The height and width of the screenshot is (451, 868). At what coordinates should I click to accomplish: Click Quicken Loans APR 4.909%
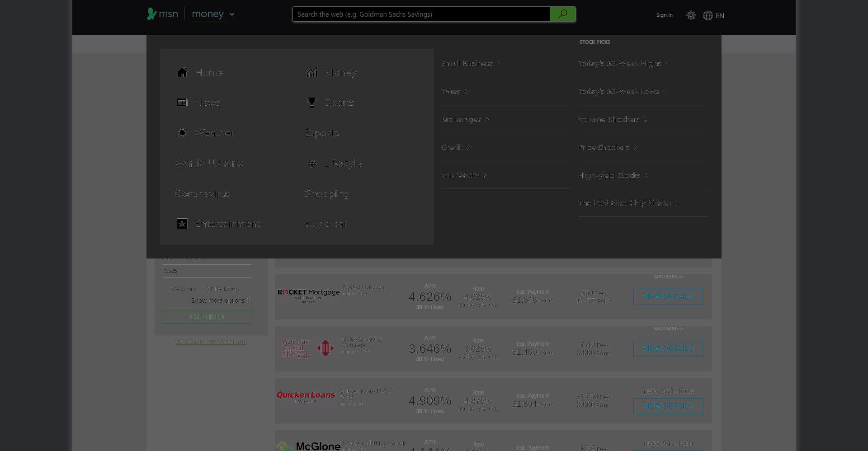pyautogui.click(x=430, y=401)
